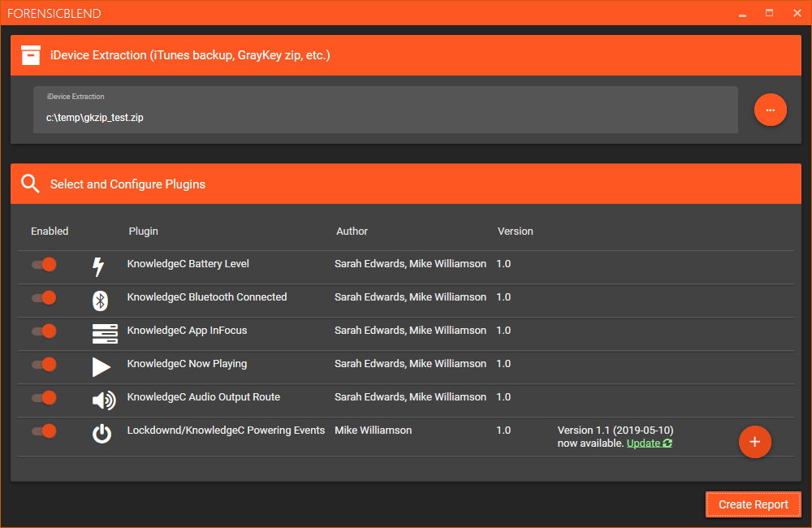The image size is (812, 528).
Task: Toggle off KnowledgeC Bluetooth Connected plugin
Action: pos(44,298)
